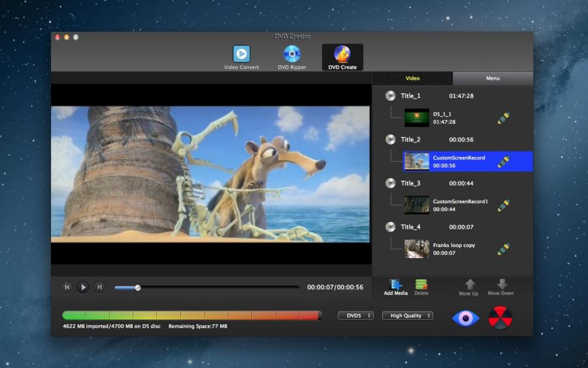The width and height of the screenshot is (588, 368).
Task: Click the disc icon beside Title_4
Action: (391, 227)
